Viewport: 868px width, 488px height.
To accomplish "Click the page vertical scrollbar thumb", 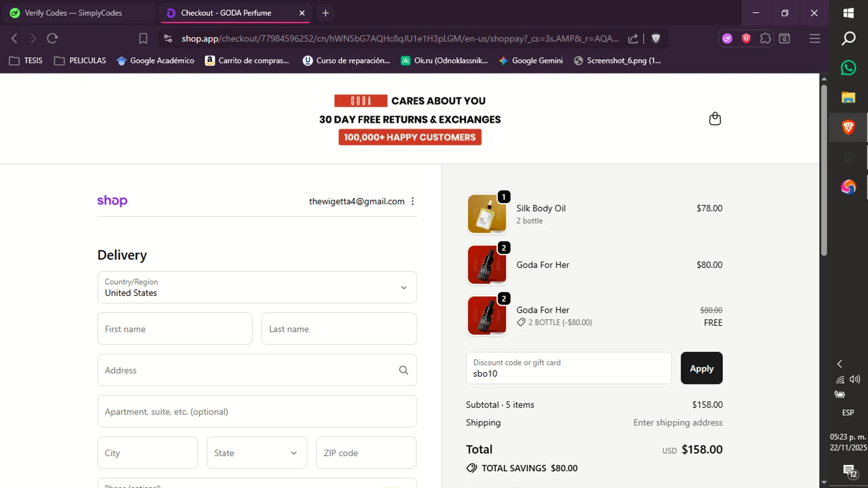I will point(824,170).
